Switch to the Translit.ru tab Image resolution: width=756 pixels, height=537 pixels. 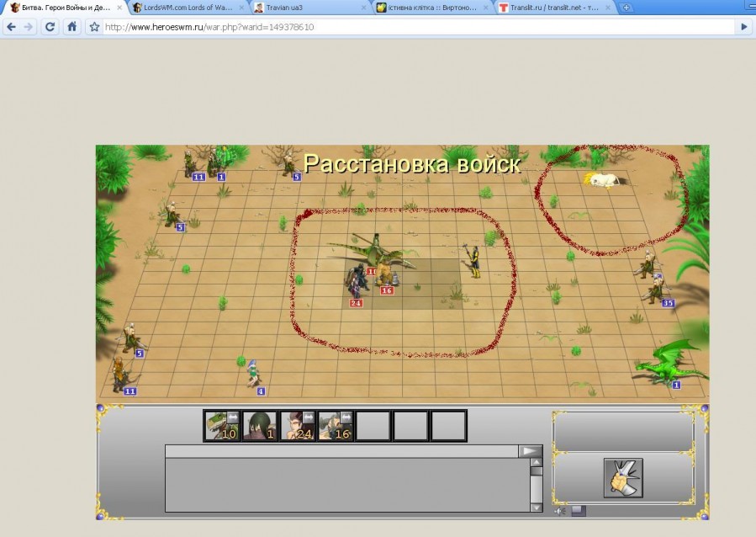click(554, 8)
